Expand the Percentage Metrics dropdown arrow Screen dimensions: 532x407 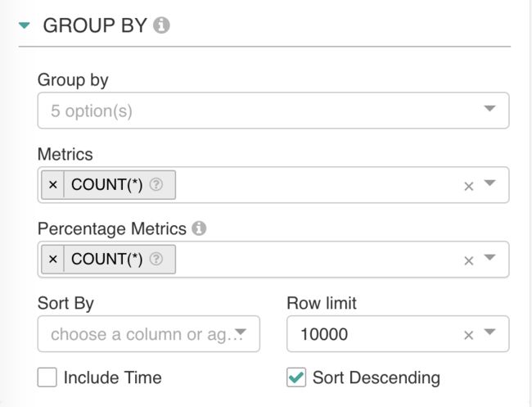pos(489,257)
